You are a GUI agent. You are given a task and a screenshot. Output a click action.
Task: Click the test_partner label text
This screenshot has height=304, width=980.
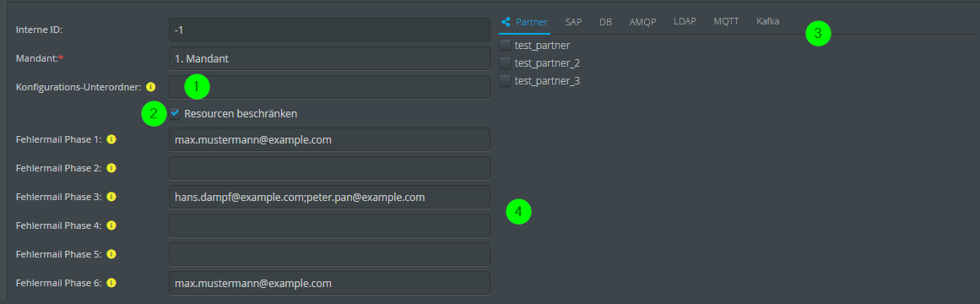[x=542, y=45]
